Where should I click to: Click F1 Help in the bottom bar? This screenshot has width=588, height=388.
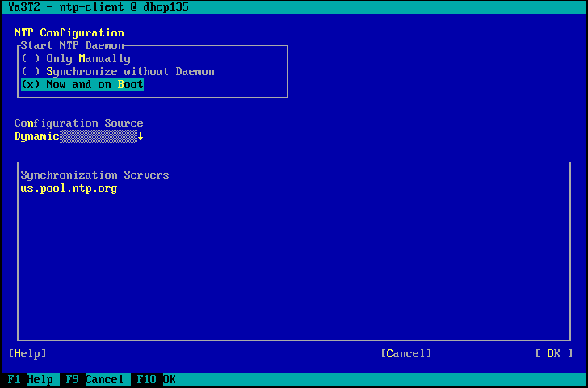[31, 379]
